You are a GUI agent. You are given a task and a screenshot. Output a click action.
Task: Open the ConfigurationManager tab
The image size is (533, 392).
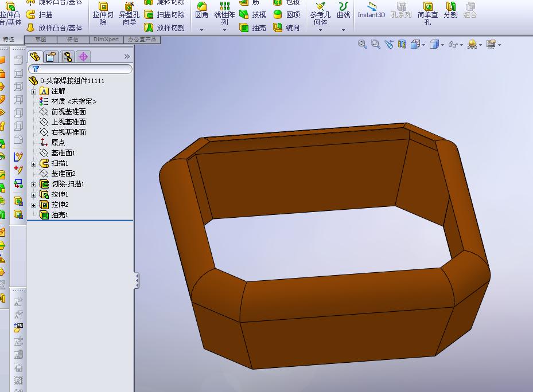[x=67, y=57]
